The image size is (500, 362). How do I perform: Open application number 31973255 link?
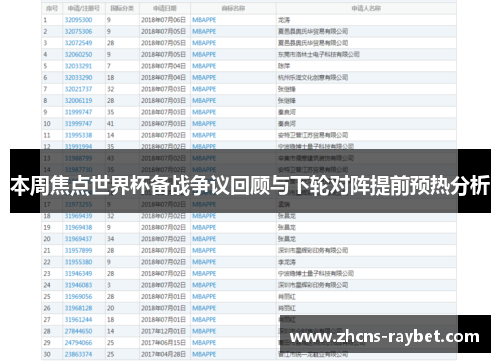pyautogui.click(x=78, y=204)
